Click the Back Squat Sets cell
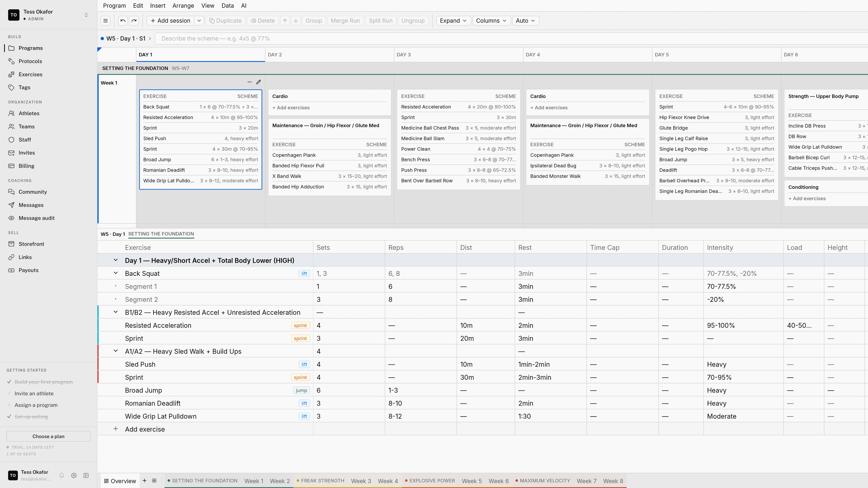 click(349, 273)
